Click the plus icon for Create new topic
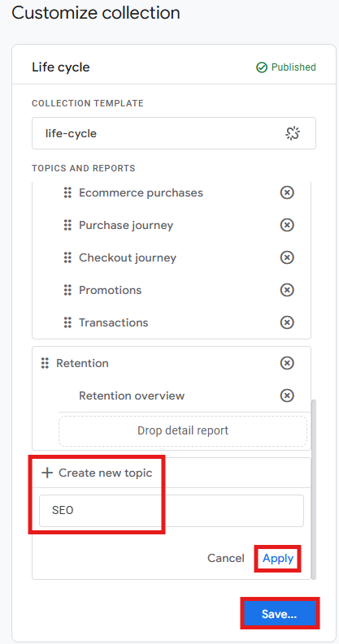Viewport: 339px width, 644px height. (x=47, y=473)
